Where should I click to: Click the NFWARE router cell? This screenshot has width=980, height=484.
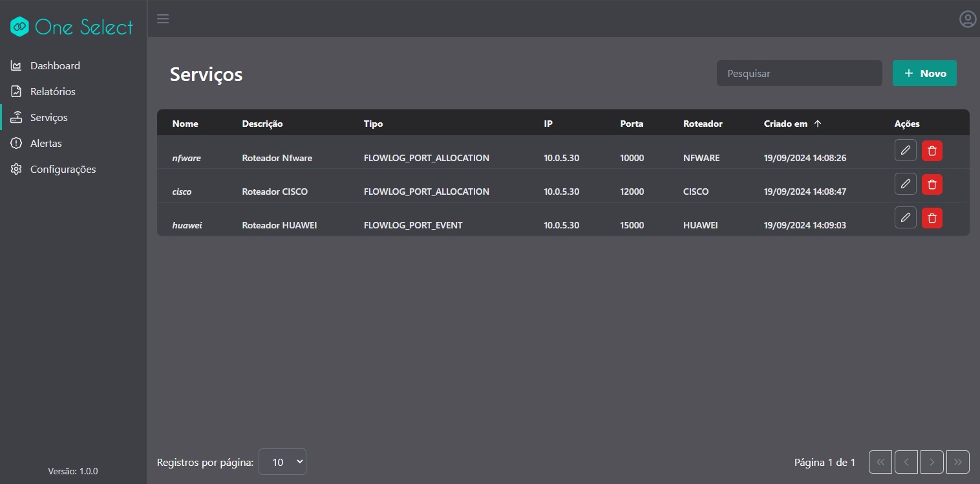(701, 158)
